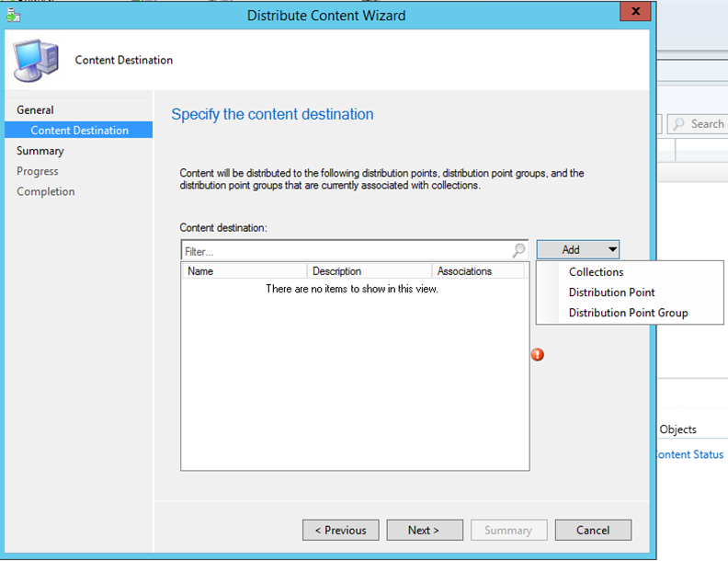Choose Collections from the Add menu
The height and width of the screenshot is (561, 728).
(x=597, y=272)
